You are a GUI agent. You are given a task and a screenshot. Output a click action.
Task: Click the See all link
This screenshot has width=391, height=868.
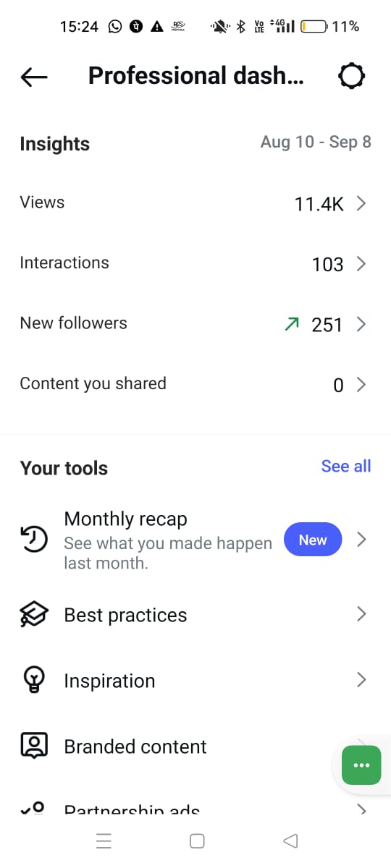coord(346,467)
